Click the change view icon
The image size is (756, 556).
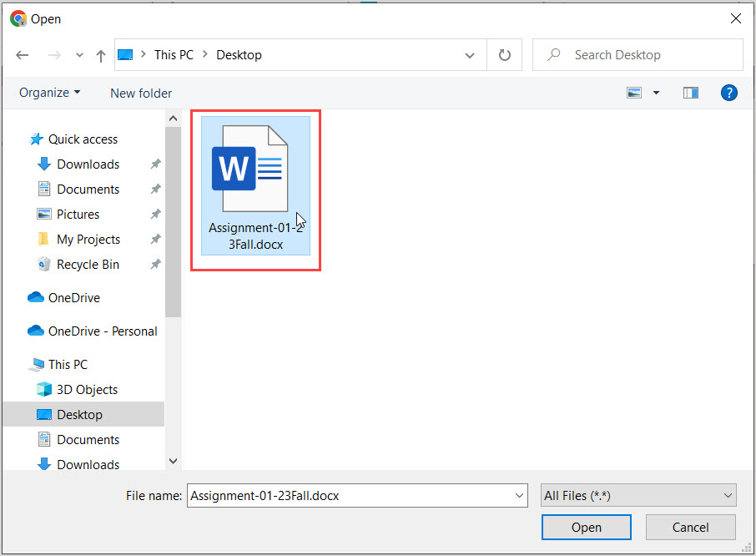click(x=636, y=93)
